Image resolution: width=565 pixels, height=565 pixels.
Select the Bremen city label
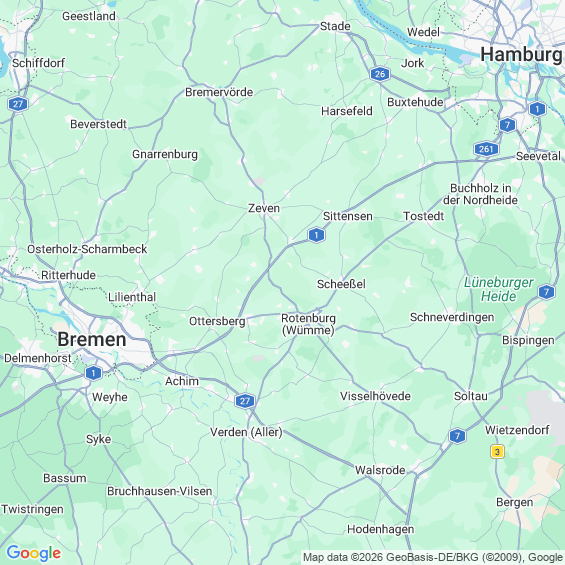coord(92,339)
